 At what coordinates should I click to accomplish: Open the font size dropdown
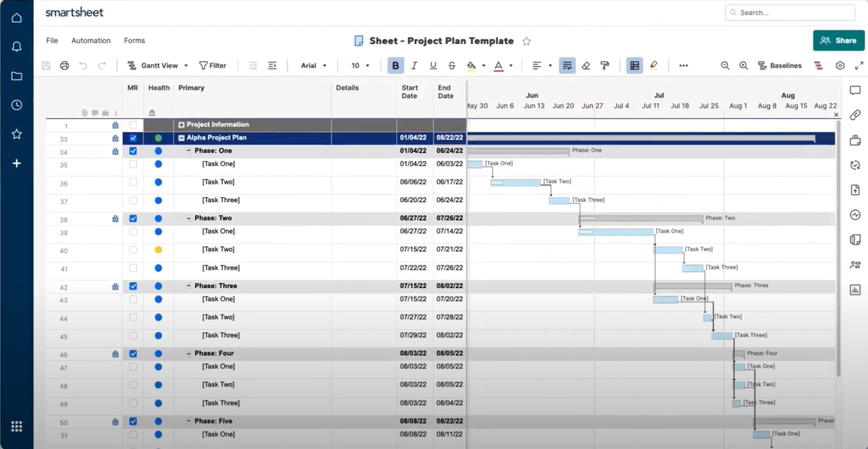358,65
